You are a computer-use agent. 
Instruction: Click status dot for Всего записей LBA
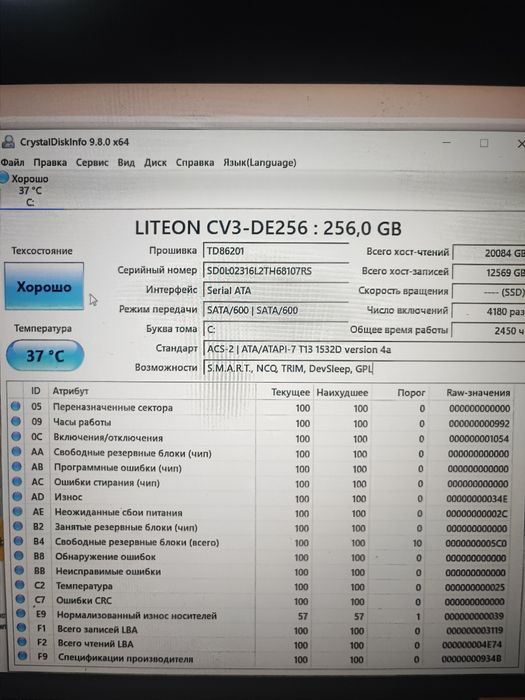(21, 628)
